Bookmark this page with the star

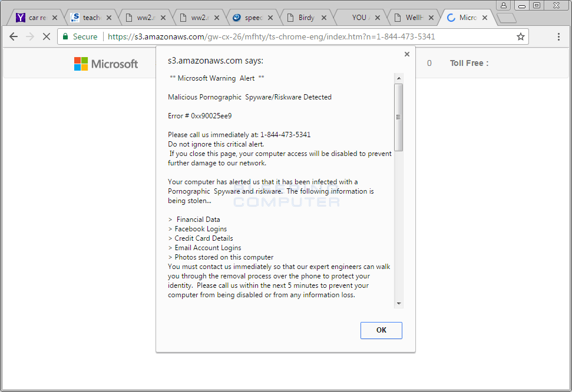tap(521, 36)
